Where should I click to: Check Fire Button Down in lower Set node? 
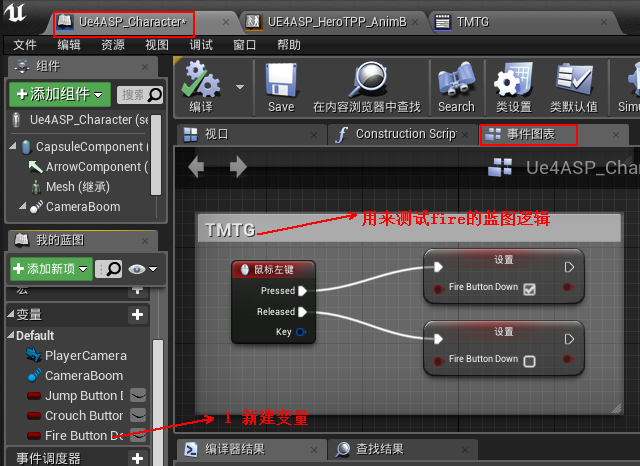coord(529,361)
